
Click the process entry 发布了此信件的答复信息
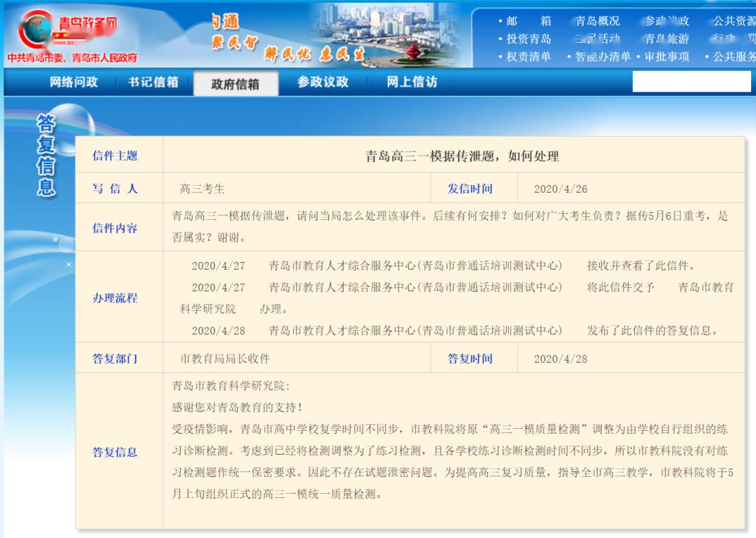click(653, 331)
